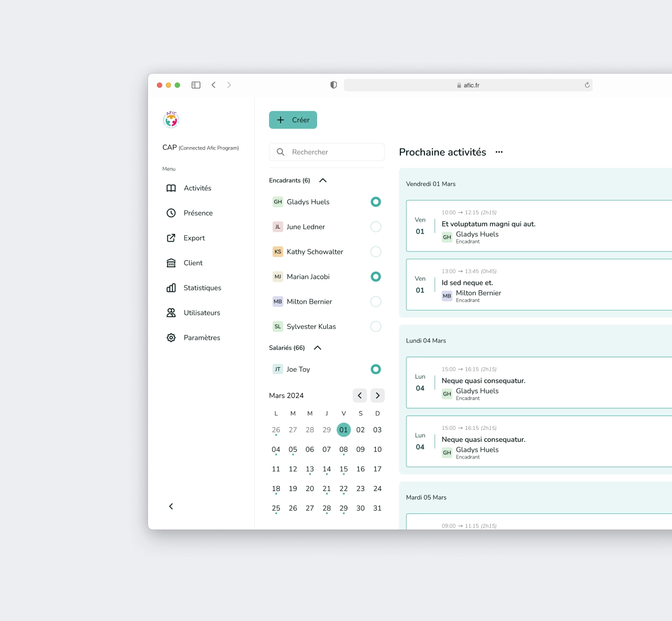Open the Prochaine activités options menu

tap(499, 152)
